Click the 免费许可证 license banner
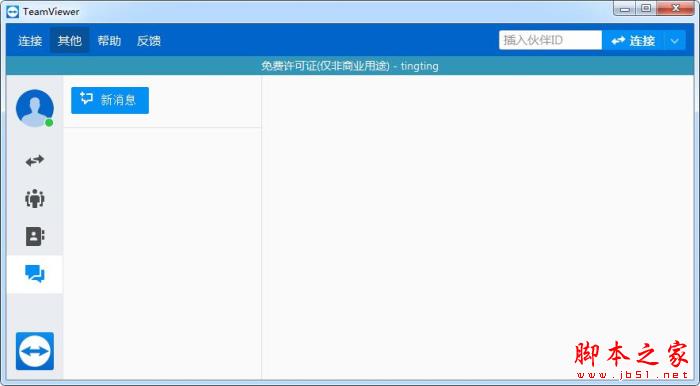This screenshot has height=386, width=700. click(350, 66)
